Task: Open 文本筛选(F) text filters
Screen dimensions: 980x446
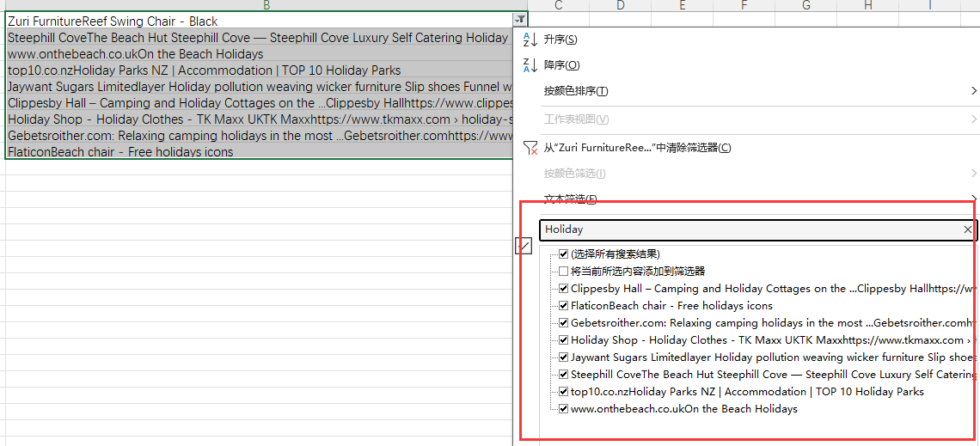Action: (570, 199)
